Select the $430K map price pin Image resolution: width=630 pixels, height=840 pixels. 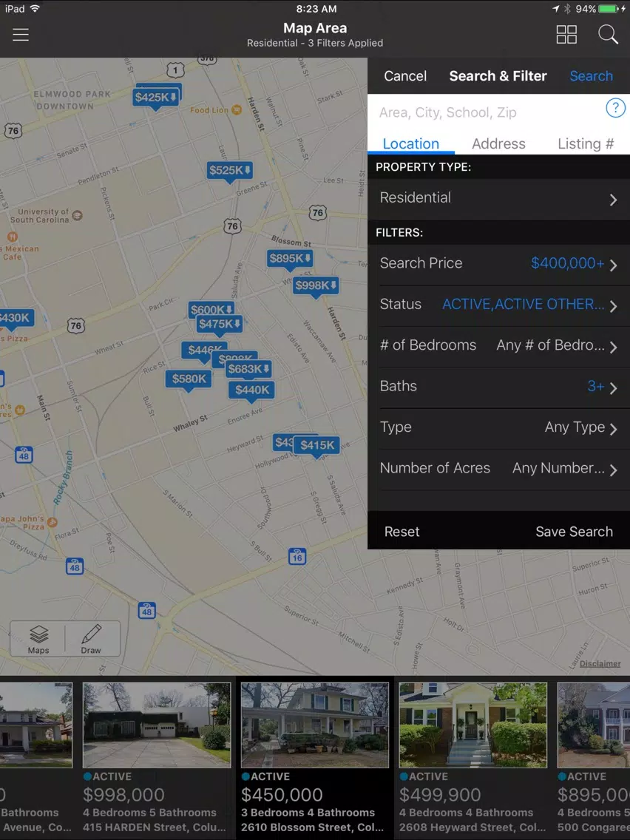[x=16, y=318]
